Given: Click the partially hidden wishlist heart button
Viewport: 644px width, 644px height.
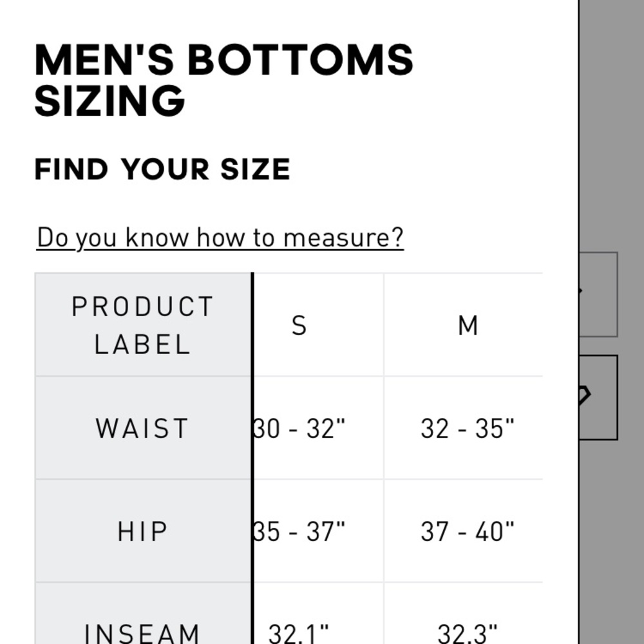Looking at the screenshot, I should click(x=598, y=397).
